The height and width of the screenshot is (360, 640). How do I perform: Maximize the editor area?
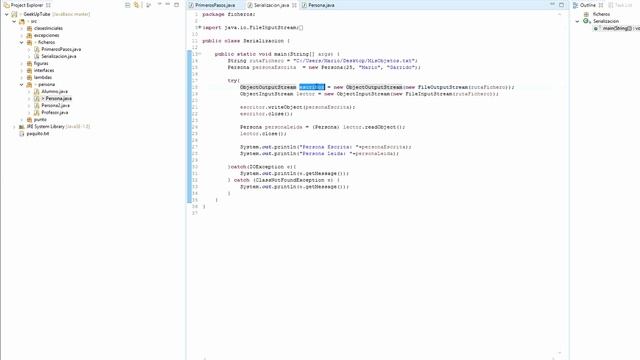click(x=562, y=4)
